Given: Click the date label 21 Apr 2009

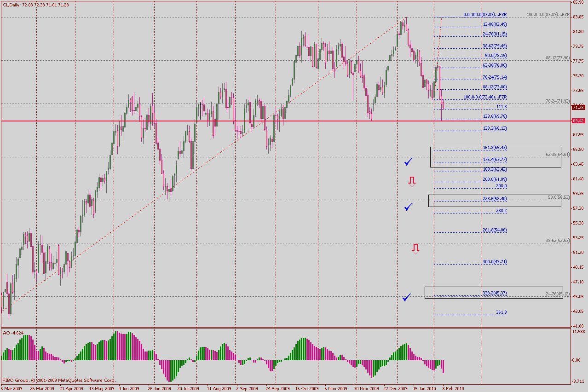Looking at the screenshot, I should [71, 388].
